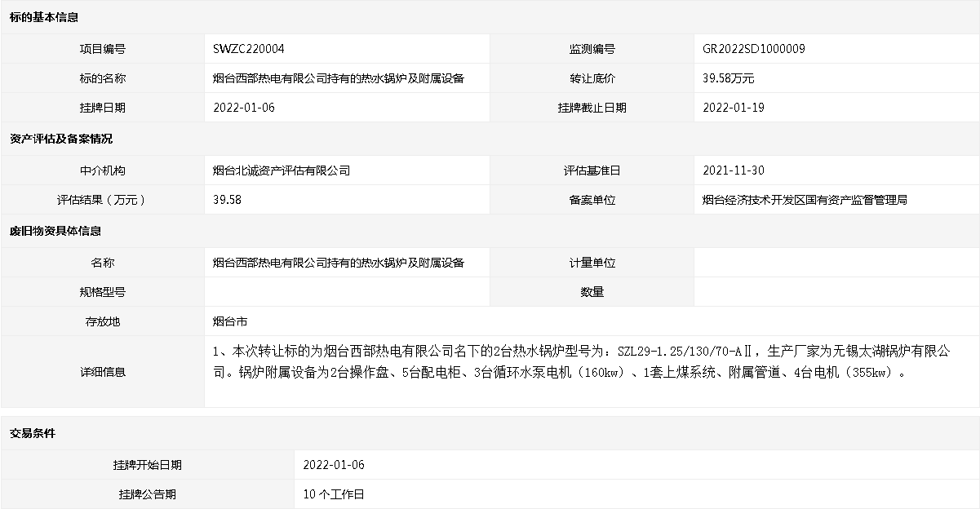Click the 挂牌截止日期 label
Screen dimensions: 980x509
coord(592,108)
